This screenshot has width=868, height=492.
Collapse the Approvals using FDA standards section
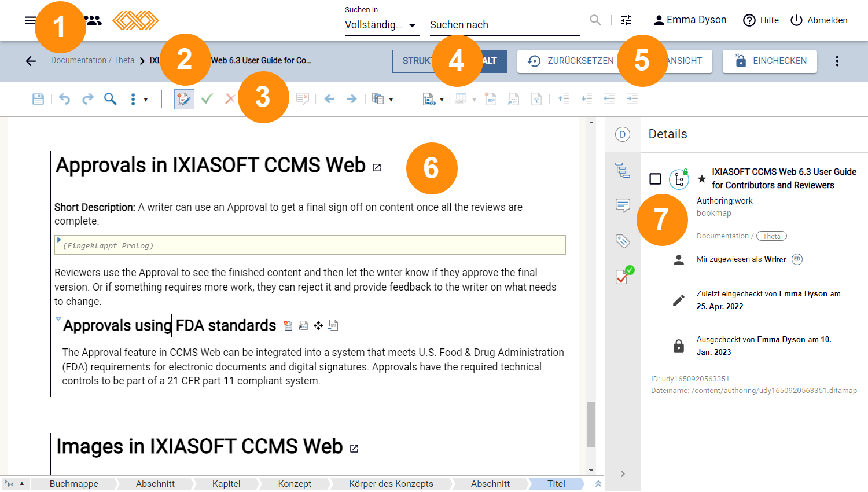[x=58, y=319]
